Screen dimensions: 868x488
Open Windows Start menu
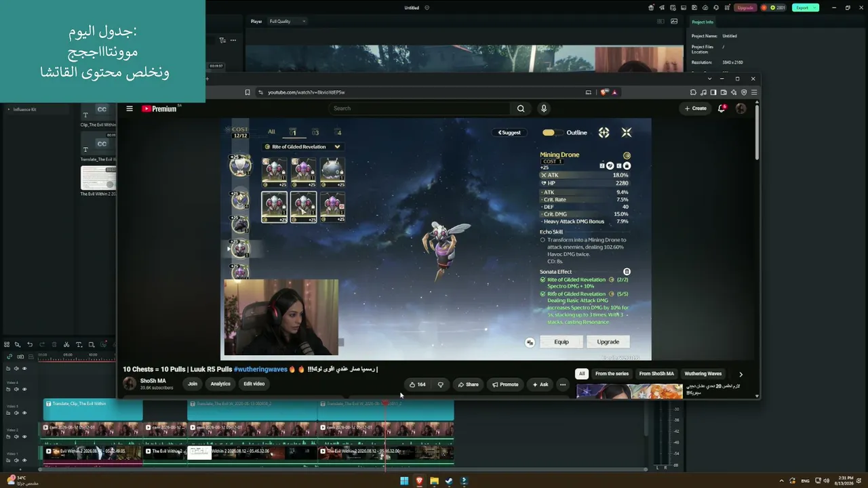(x=404, y=481)
